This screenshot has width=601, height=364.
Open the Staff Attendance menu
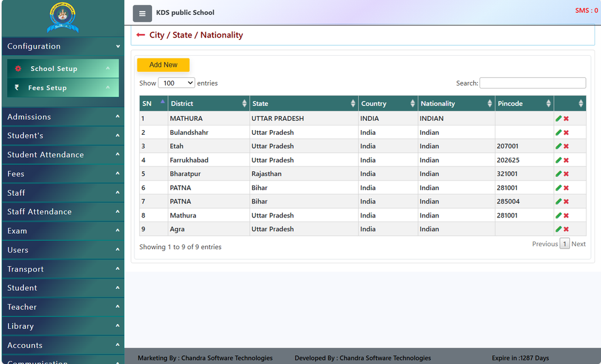[63, 212]
